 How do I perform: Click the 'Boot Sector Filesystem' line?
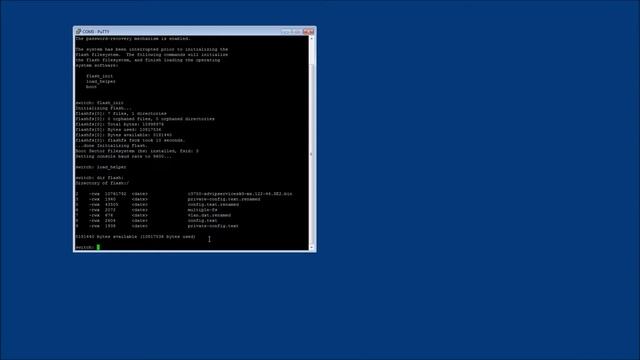137,151
